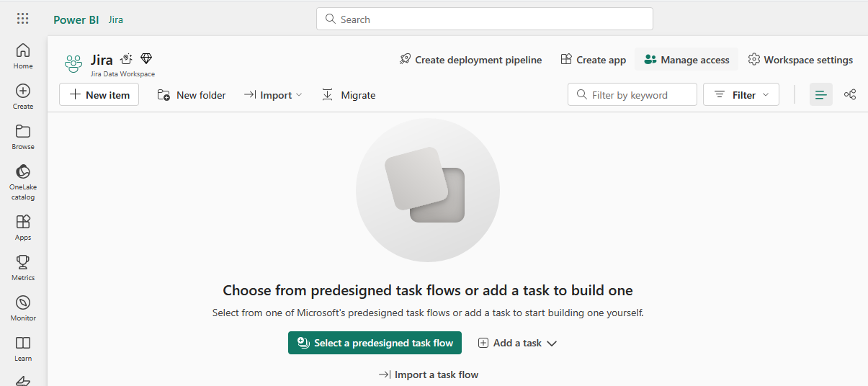Click the New item button
868x386 pixels.
[x=99, y=95]
